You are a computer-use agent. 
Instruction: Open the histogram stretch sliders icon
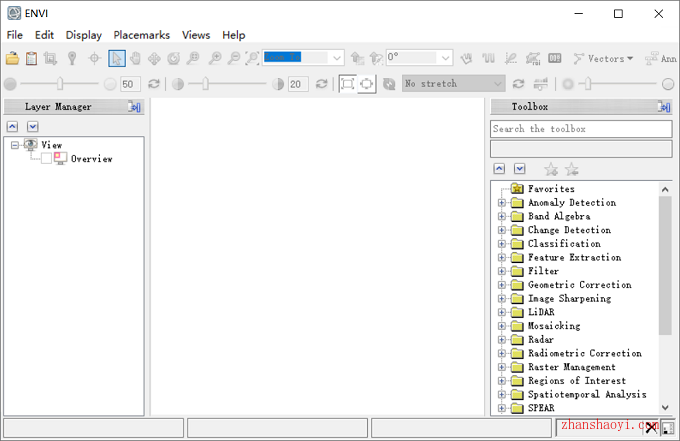point(540,84)
